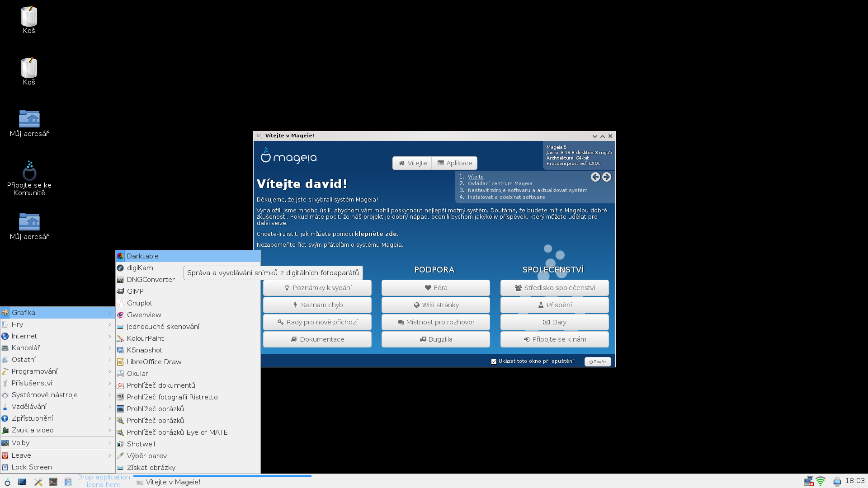Open Poznámky k vydání release notes
Image resolution: width=868 pixels, height=488 pixels.
coord(317,288)
